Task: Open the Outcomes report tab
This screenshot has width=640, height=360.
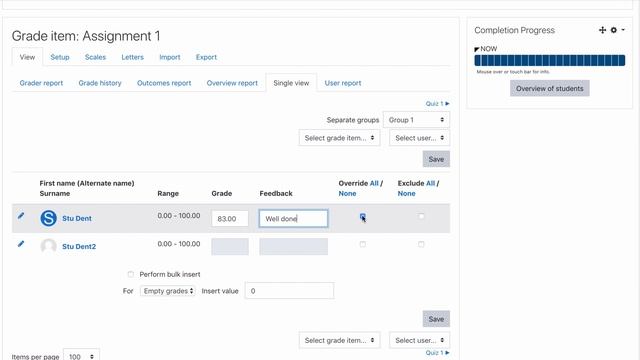Action: tap(164, 83)
